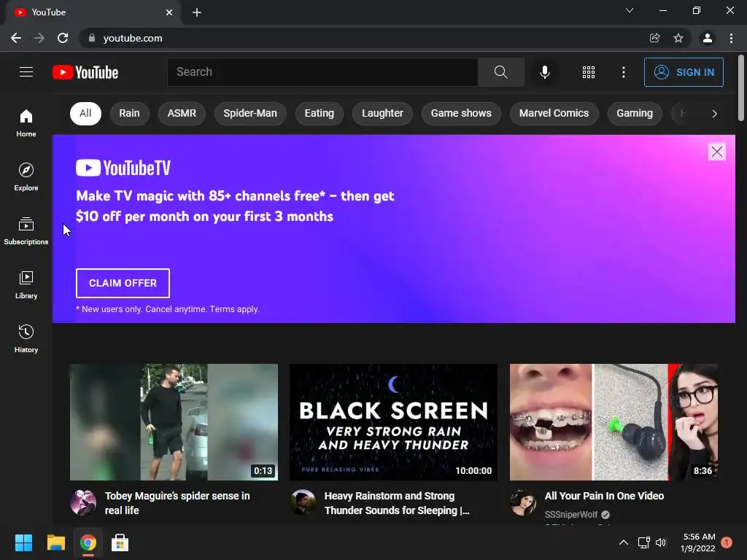
Task: Click Heavy Rainstorm video channel avatar
Action: (x=303, y=502)
